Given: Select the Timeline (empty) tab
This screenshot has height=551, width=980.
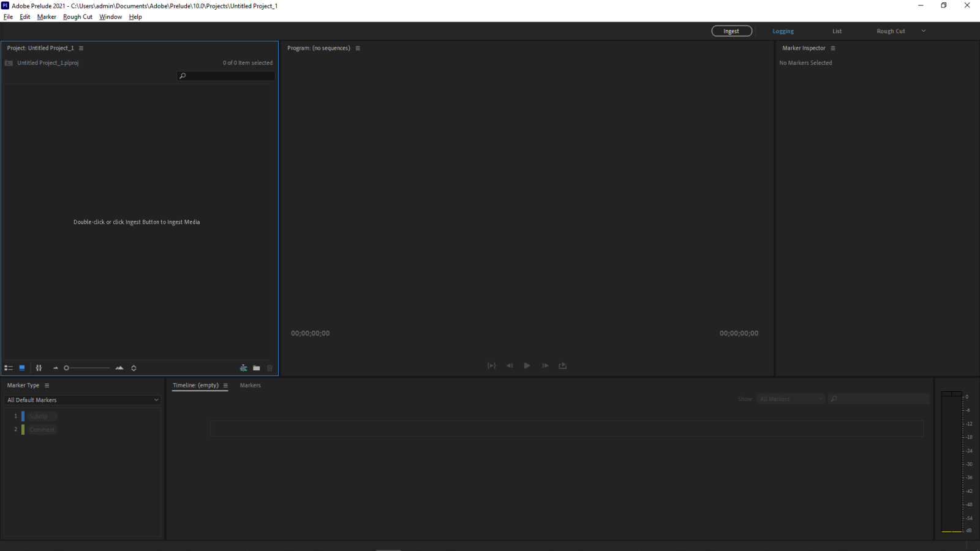Looking at the screenshot, I should 195,386.
